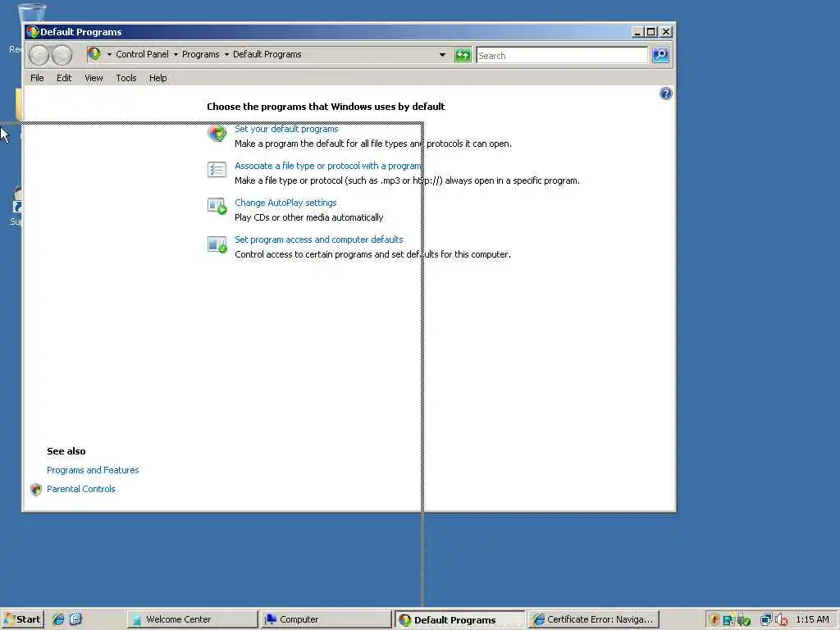The image size is (840, 630).
Task: Open Set program access and computer defaults
Action: coord(319,240)
